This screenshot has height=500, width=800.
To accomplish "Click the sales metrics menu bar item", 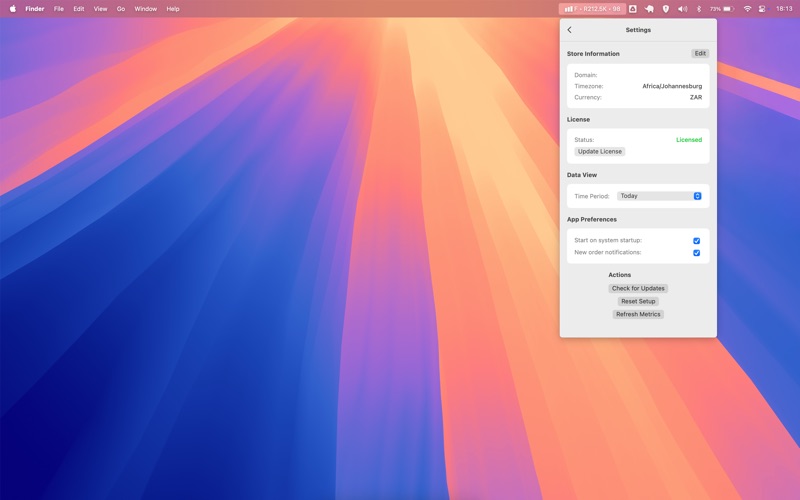I will click(592, 9).
